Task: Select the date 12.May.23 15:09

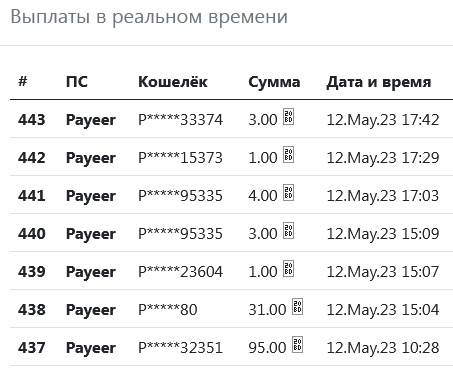Action: (383, 234)
